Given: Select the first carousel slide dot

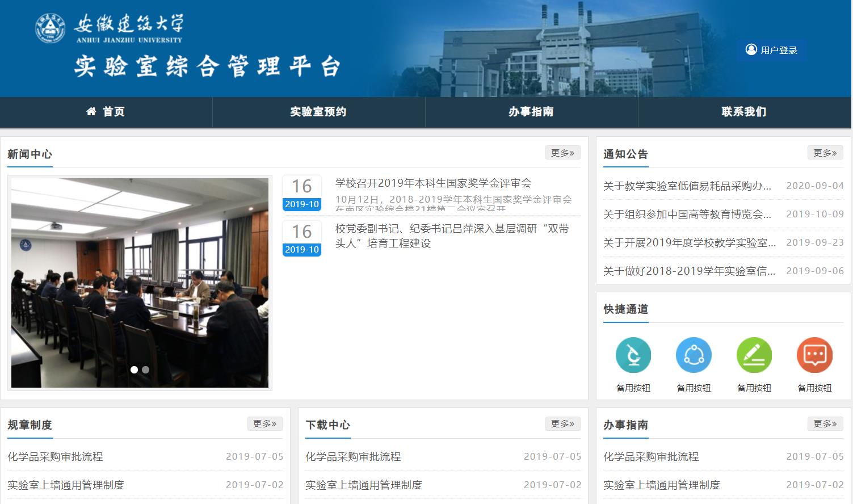Looking at the screenshot, I should click(134, 369).
